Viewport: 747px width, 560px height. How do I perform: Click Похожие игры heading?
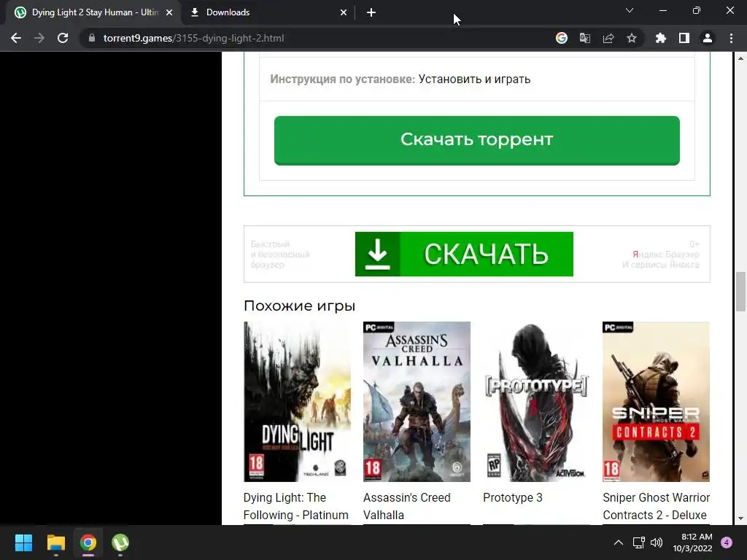[x=299, y=306]
